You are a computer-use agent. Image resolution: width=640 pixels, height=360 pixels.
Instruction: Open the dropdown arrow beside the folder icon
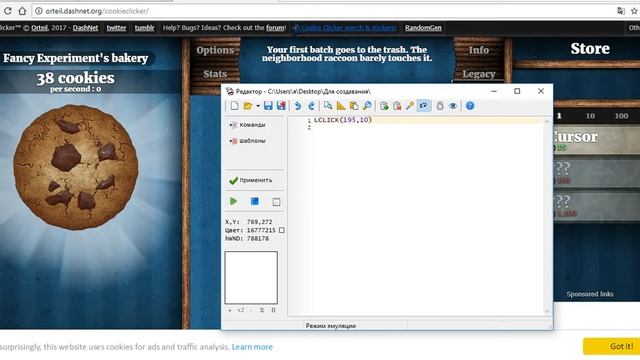pyautogui.click(x=258, y=106)
